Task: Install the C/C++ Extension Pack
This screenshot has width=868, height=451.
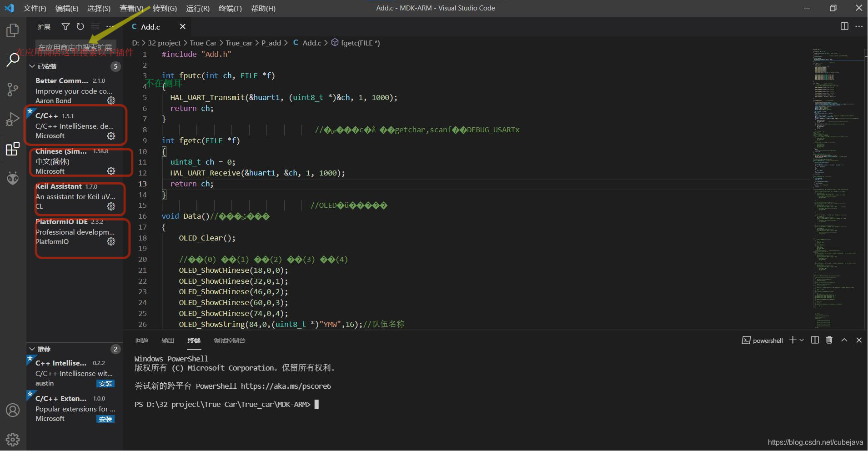Action: tap(105, 419)
